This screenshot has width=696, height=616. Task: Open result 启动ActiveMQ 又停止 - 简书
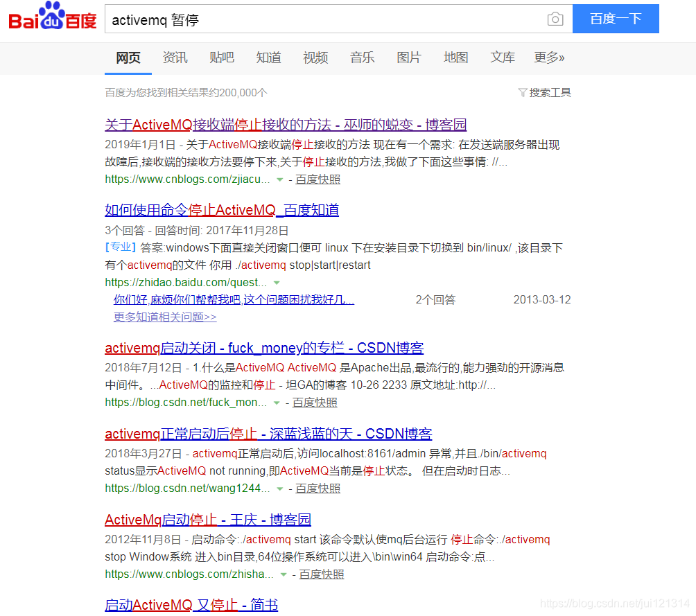191,605
